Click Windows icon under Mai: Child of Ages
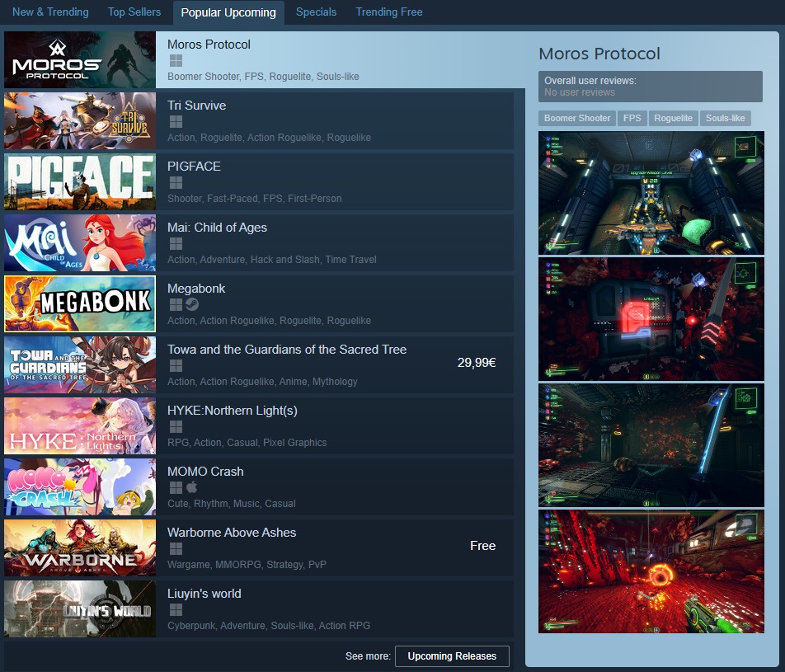Image resolution: width=785 pixels, height=672 pixels. tap(176, 244)
